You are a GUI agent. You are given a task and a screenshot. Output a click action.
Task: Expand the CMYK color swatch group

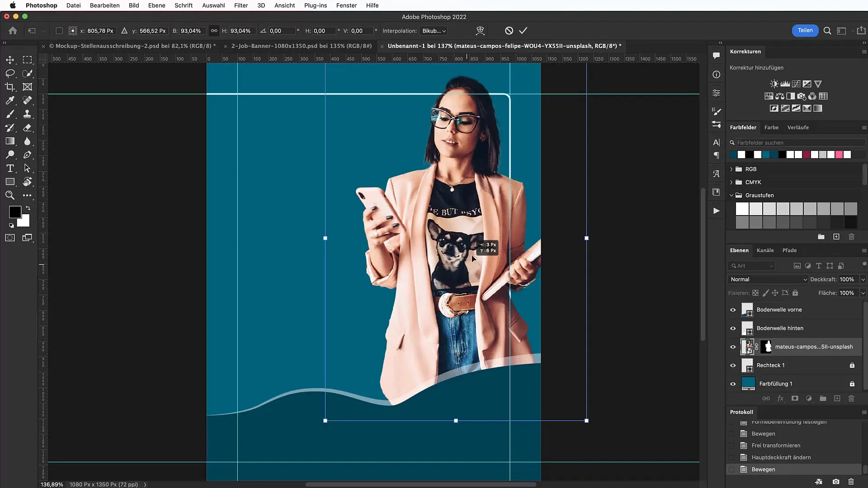click(731, 182)
